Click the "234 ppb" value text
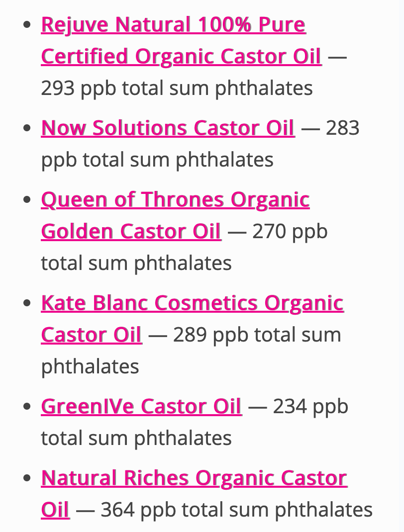Viewport: 404px width, 532px height. click(x=310, y=406)
